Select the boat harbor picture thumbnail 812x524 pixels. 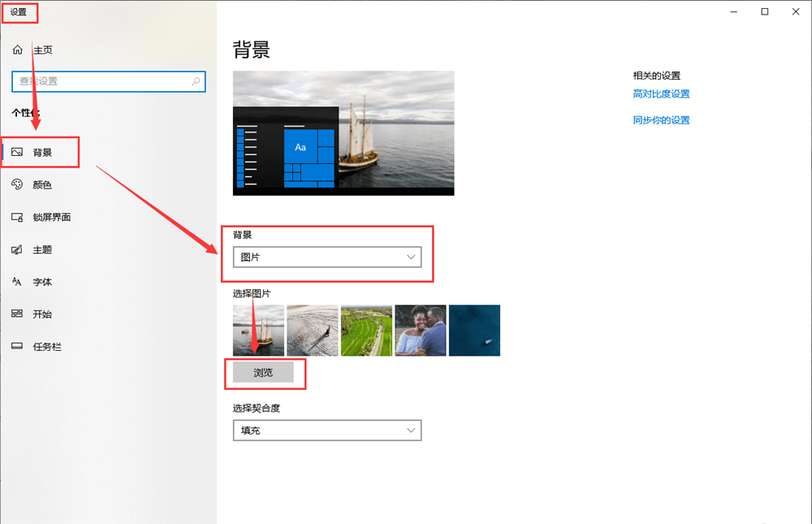click(257, 331)
